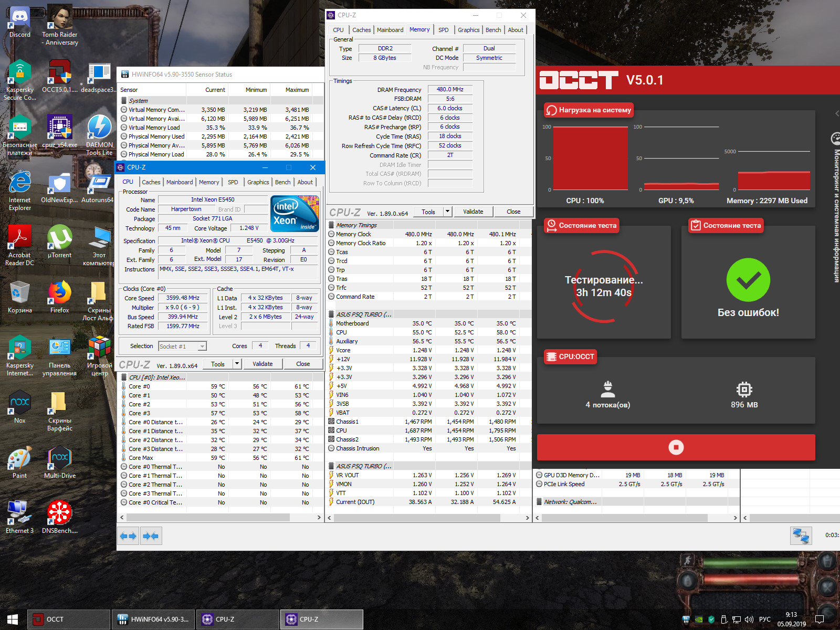The height and width of the screenshot is (630, 840).
Task: Select the CPU [#0]: Intel Xeon sensor group
Action: 221,377
